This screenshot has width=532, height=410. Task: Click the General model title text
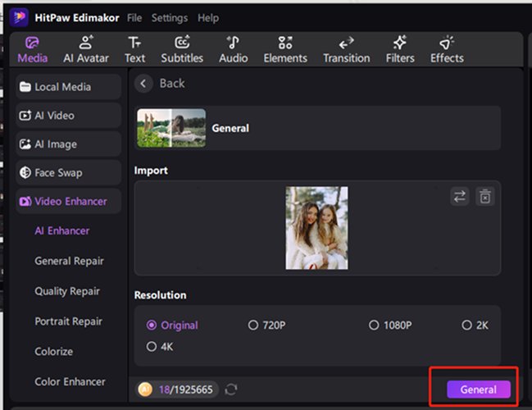coord(230,128)
